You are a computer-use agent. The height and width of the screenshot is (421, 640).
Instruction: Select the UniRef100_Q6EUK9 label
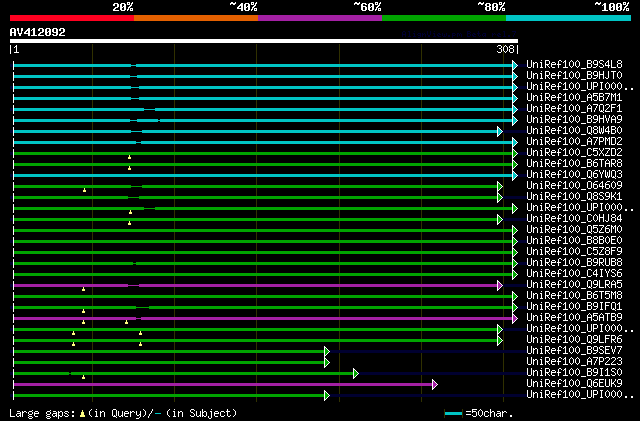574,383
